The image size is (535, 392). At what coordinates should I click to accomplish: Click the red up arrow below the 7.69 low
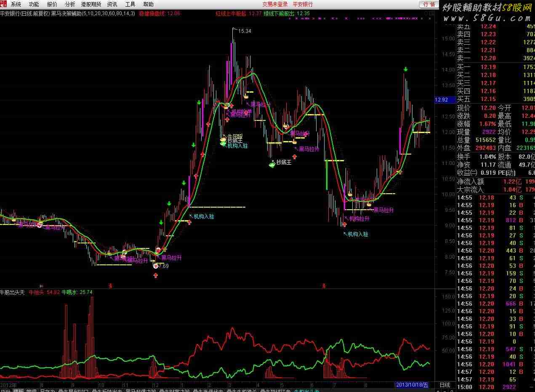coord(156,275)
